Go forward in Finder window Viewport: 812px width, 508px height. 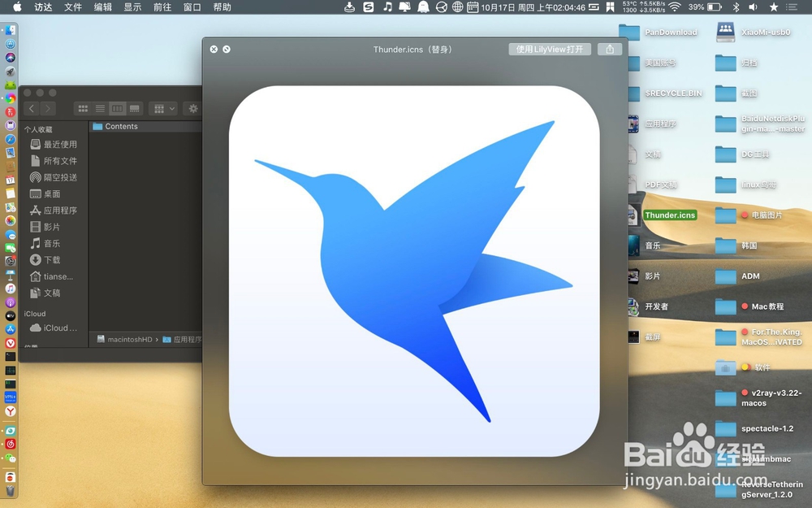point(48,108)
